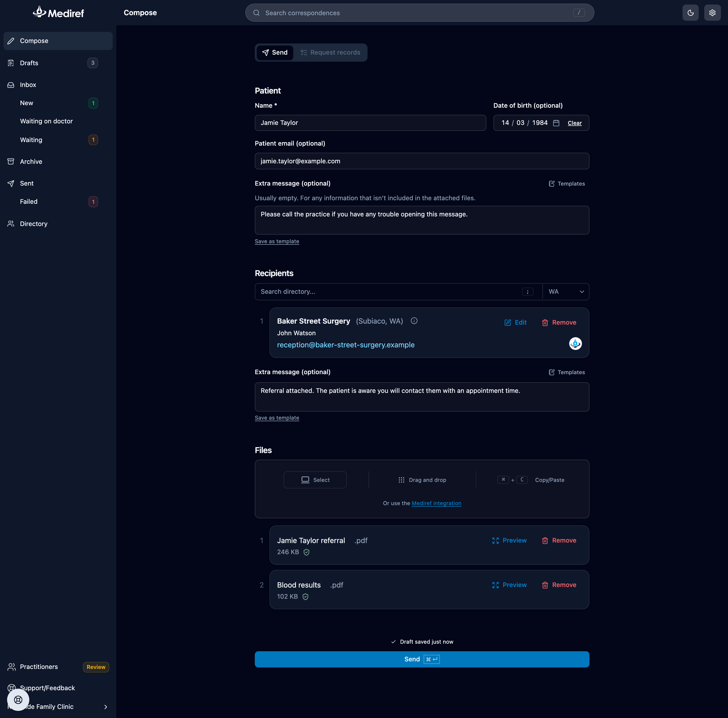The width and height of the screenshot is (728, 718).
Task: Click the big blue Send button
Action: click(422, 659)
